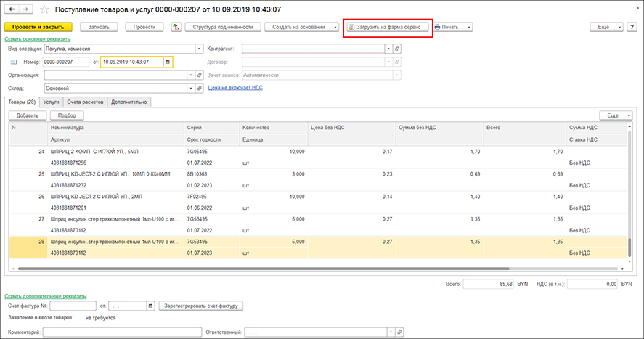Switch to the Счета расчетов tab
The height and width of the screenshot is (339, 644).
(85, 102)
